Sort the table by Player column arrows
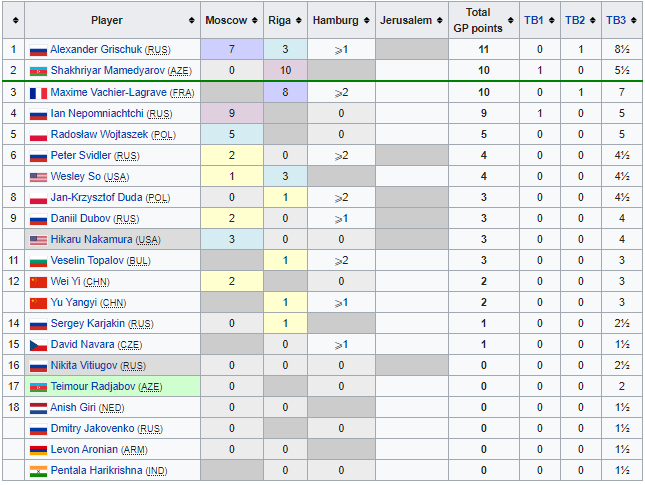Viewport: 645px width, 485px height. 190,20
